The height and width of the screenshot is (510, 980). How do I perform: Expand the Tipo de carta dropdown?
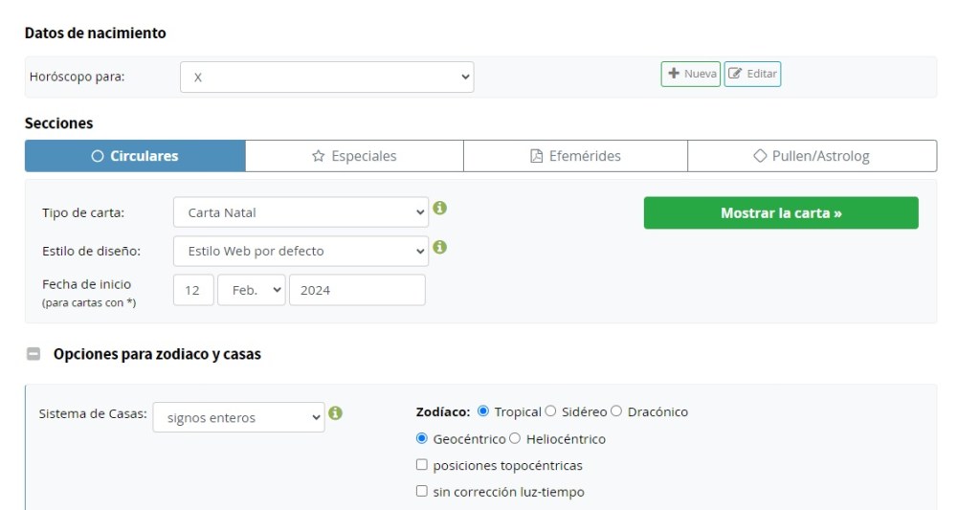pos(301,212)
